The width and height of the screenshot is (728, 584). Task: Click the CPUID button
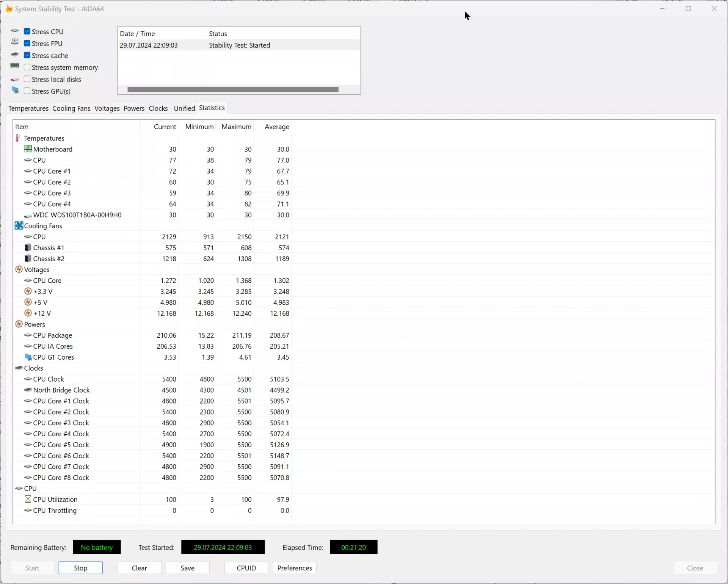pos(246,567)
